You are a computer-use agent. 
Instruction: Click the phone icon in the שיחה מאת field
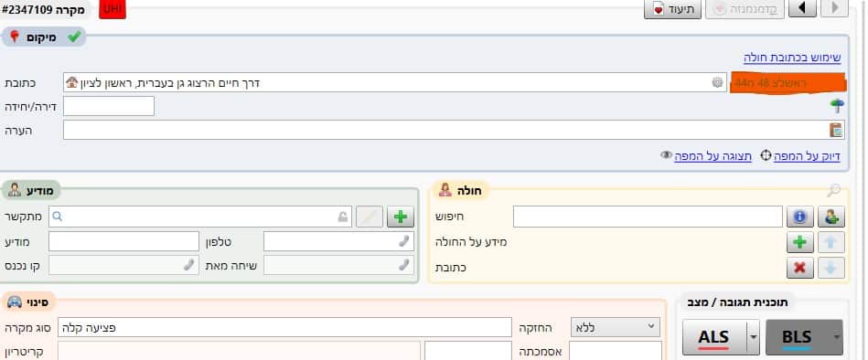point(404,265)
